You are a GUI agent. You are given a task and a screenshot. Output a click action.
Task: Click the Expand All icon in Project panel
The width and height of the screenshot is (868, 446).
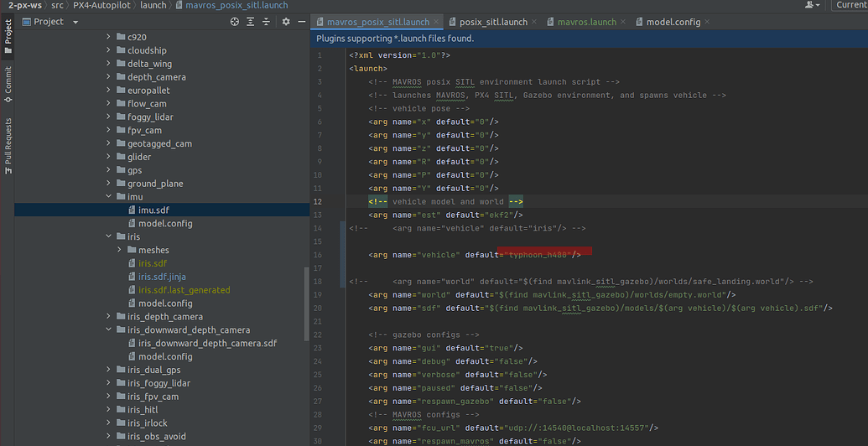click(x=251, y=22)
